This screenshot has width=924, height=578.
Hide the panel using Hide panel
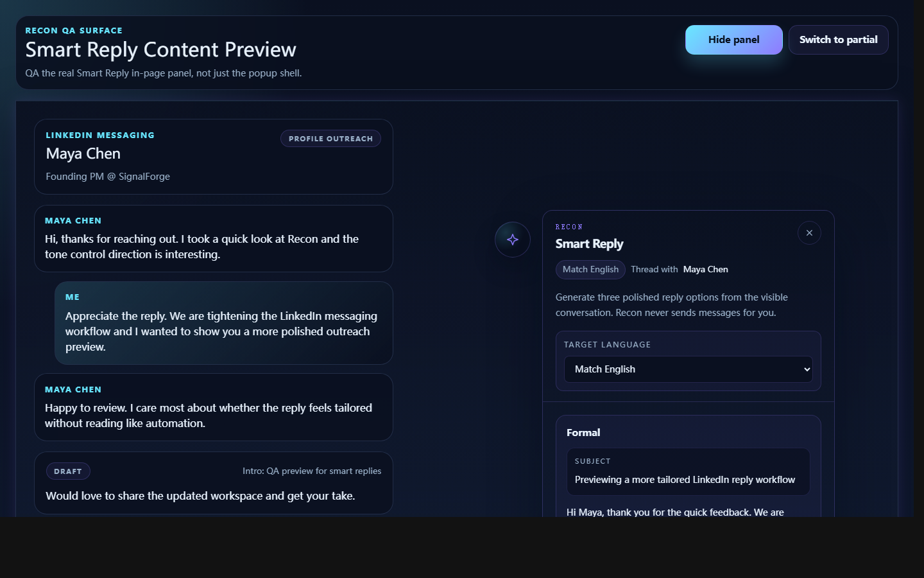click(733, 39)
